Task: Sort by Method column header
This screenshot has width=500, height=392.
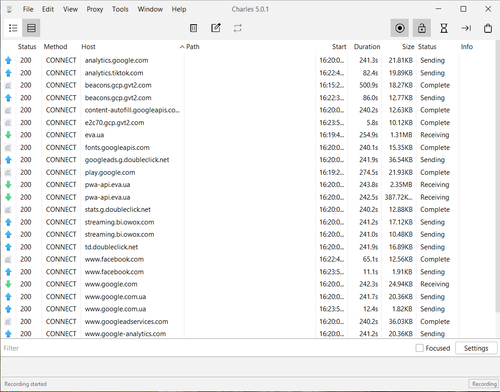Action: [x=55, y=47]
